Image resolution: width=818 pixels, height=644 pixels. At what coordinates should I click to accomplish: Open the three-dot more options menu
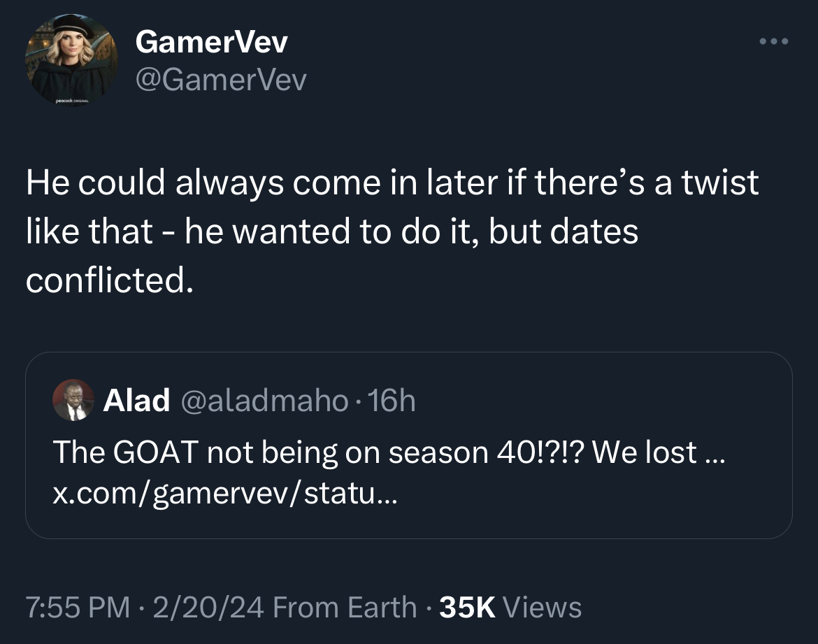pos(774,41)
